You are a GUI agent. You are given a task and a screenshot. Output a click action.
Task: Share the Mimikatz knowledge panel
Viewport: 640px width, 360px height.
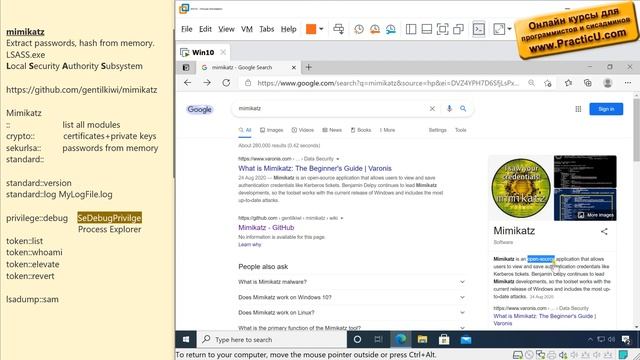[x=604, y=231]
